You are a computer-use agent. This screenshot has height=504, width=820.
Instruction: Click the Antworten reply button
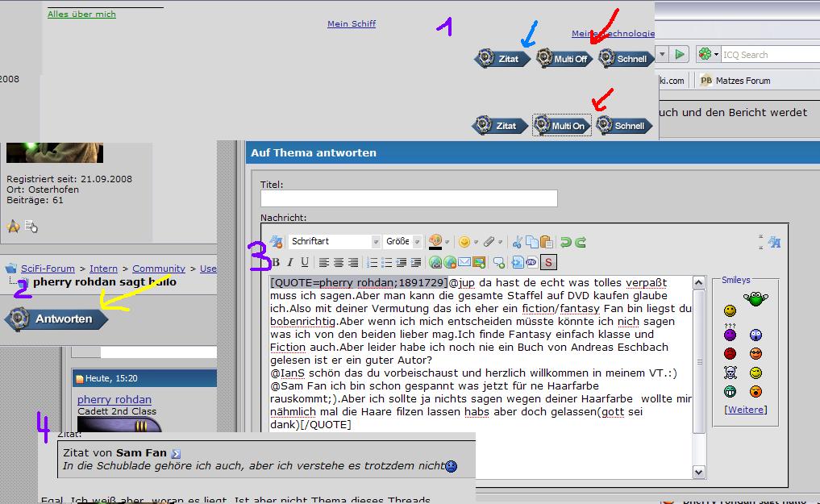pyautogui.click(x=60, y=319)
